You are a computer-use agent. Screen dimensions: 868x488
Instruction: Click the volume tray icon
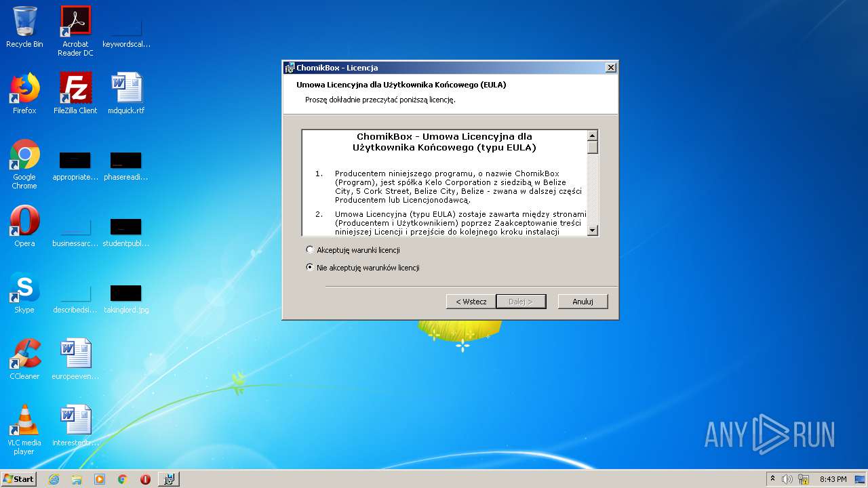[787, 479]
